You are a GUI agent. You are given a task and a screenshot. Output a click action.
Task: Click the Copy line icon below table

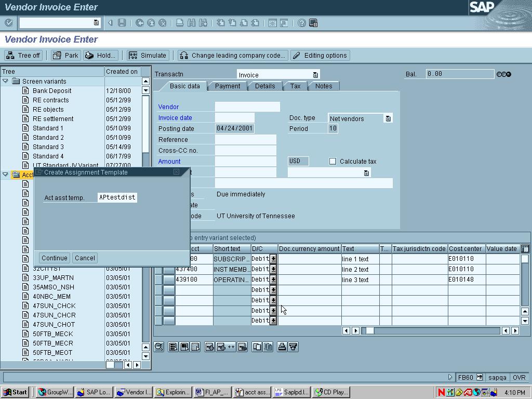[257, 347]
